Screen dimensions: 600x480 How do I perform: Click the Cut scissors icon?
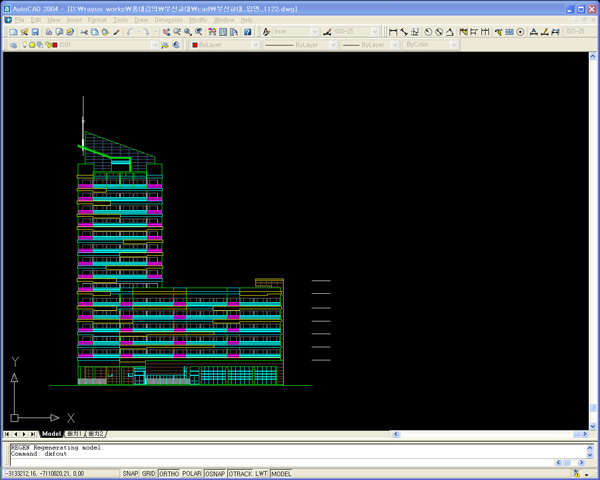pyautogui.click(x=83, y=32)
